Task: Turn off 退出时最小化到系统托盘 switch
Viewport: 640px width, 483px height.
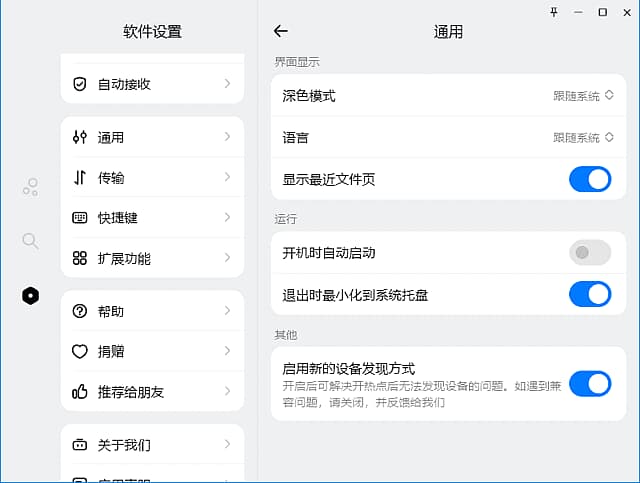Action: (x=589, y=294)
